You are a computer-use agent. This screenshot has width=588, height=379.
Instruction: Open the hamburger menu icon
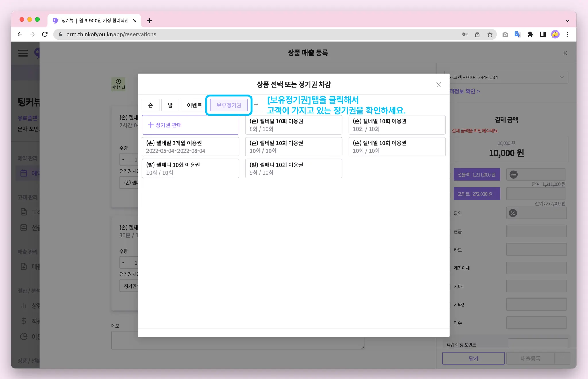tap(23, 53)
